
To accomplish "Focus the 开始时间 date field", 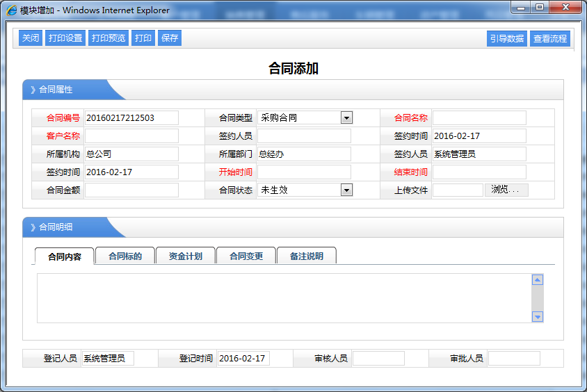I will (304, 172).
